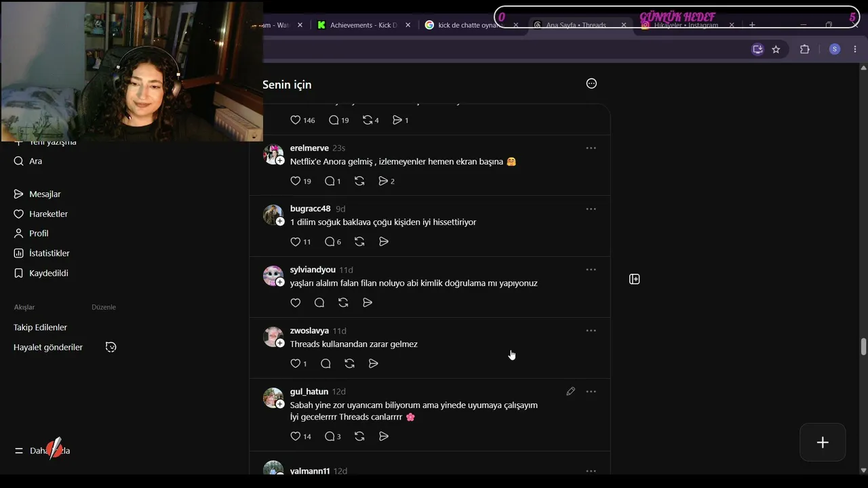Open Hareketler in the sidebar
Viewport: 868px width, 488px height.
point(41,213)
